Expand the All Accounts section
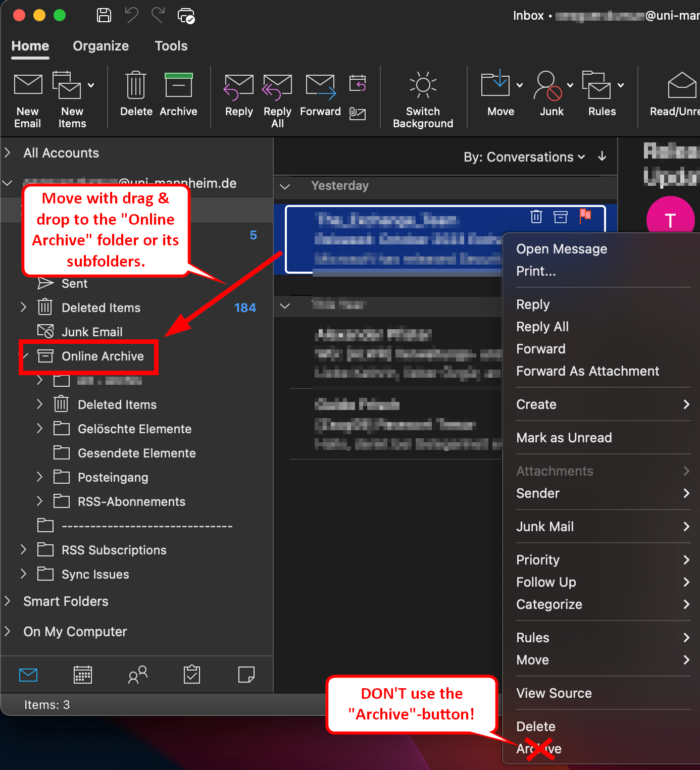Image resolution: width=700 pixels, height=770 pixels. coord(8,152)
